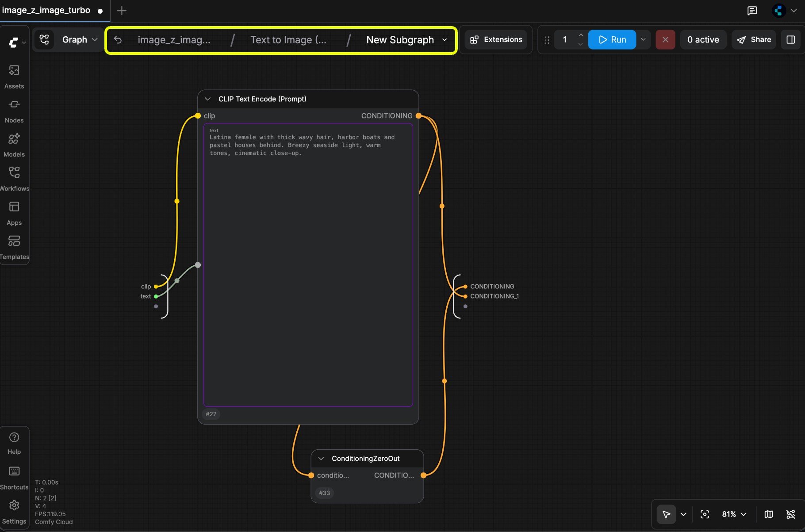
Task: Expand dropdown next to Comfy logo
Action: [24, 42]
